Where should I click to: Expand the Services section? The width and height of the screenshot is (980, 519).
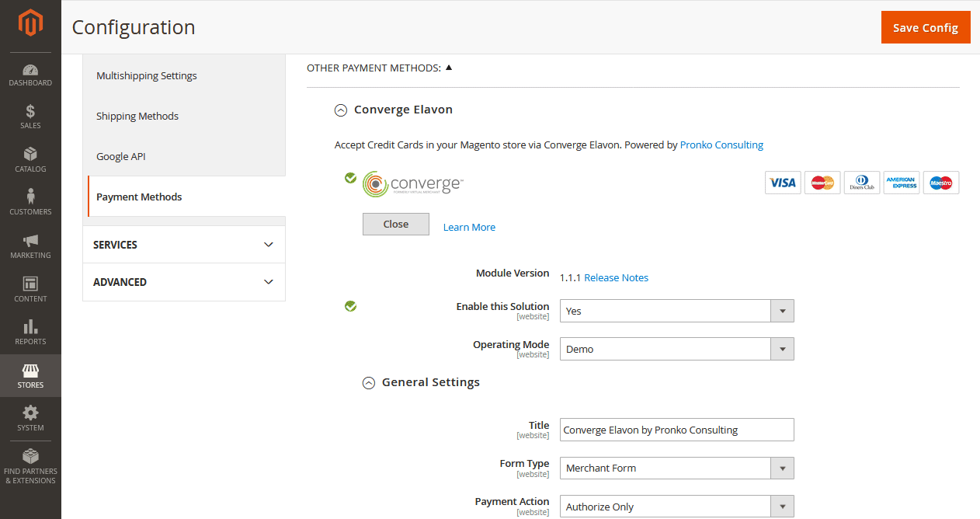coord(184,245)
